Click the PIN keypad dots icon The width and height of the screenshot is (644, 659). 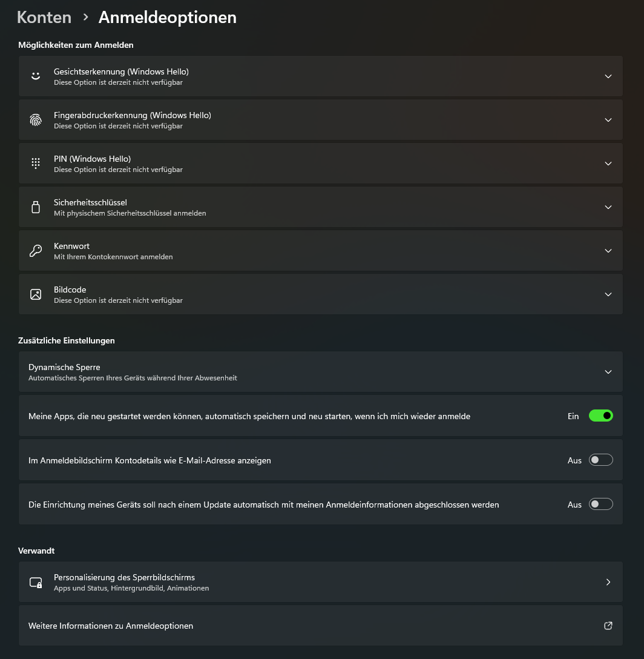(x=36, y=164)
